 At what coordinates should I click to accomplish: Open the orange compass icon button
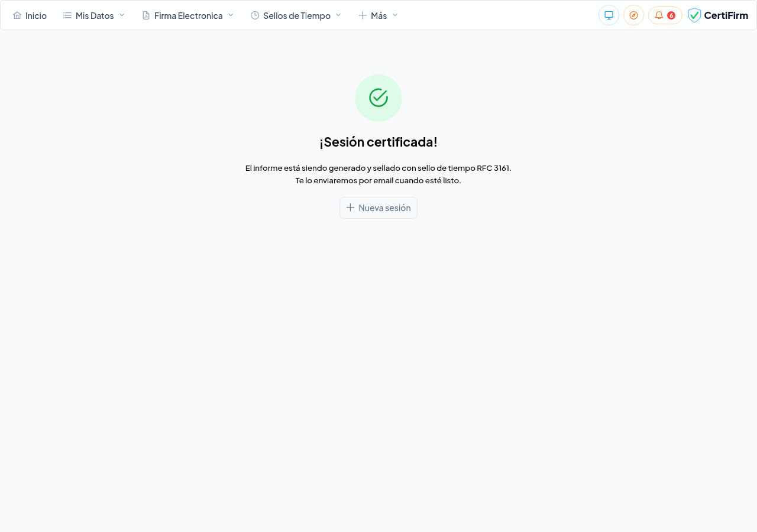(x=633, y=15)
